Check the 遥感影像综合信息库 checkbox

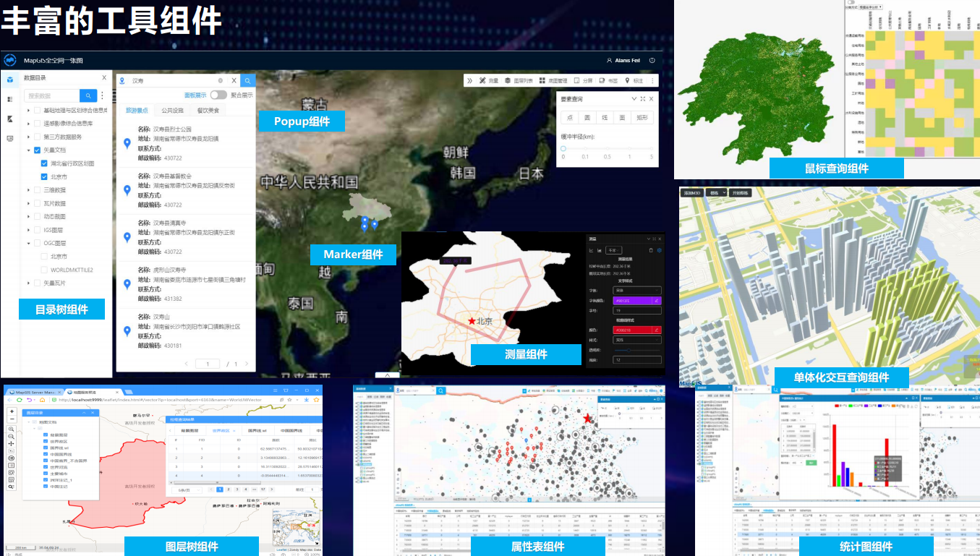(37, 124)
